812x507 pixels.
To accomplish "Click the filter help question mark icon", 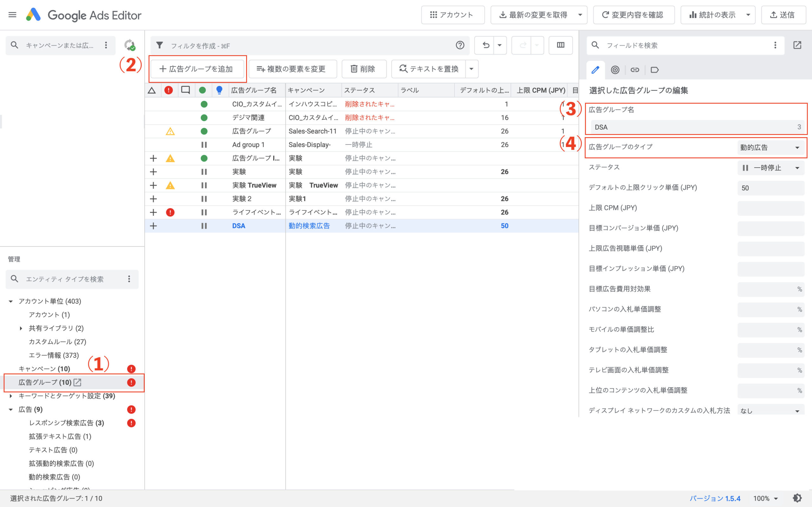I will [460, 45].
